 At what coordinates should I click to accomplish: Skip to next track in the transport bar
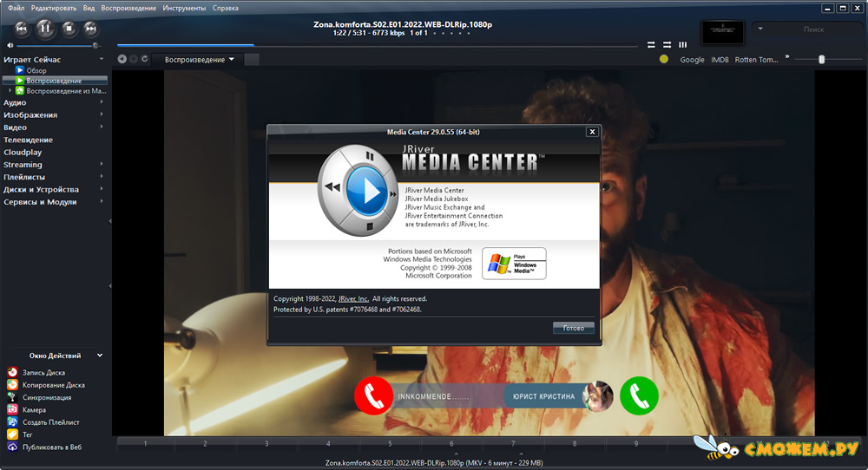click(x=91, y=29)
